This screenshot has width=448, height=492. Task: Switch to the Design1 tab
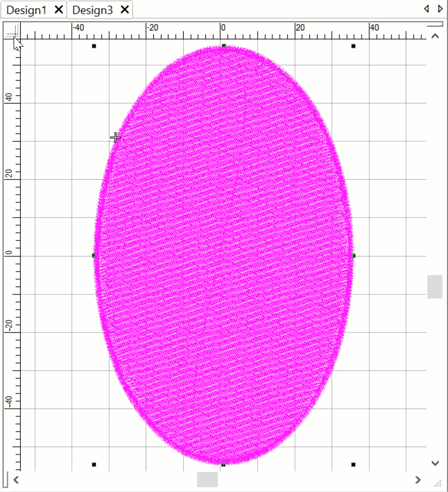point(26,10)
